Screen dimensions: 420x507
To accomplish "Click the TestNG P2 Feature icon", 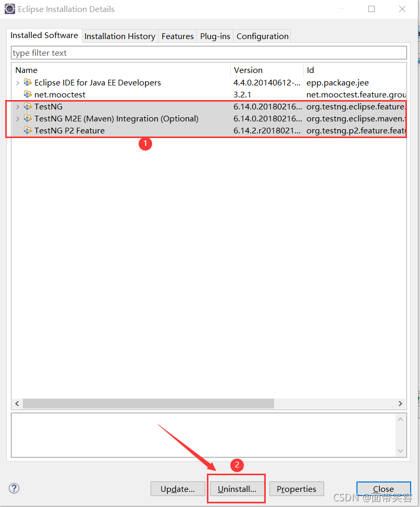I will tap(28, 130).
